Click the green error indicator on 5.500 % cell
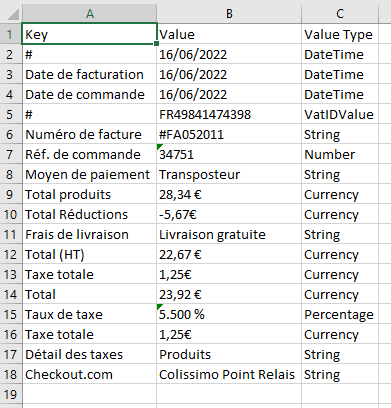This screenshot has width=391, height=408. 159,307
